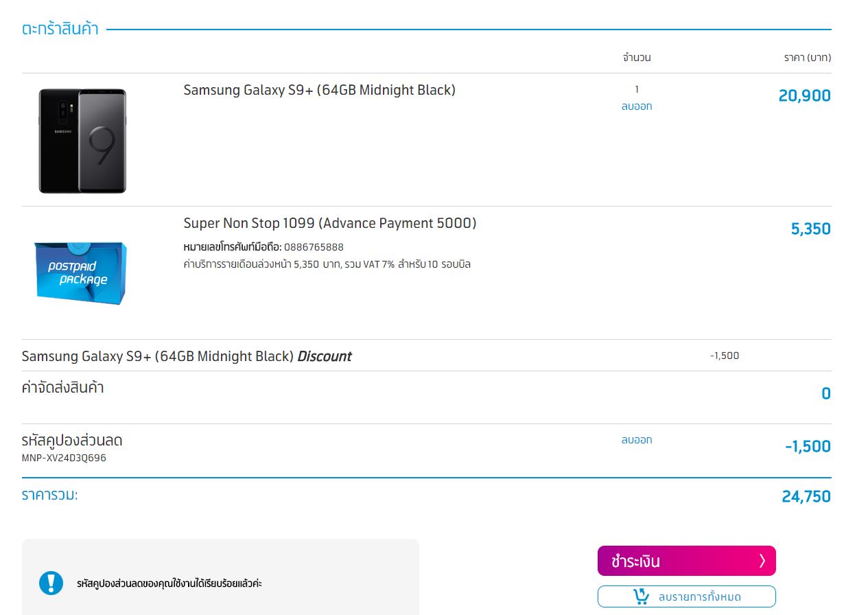The width and height of the screenshot is (868, 615).
Task: Click the blue exclamation info icon
Action: click(51, 583)
